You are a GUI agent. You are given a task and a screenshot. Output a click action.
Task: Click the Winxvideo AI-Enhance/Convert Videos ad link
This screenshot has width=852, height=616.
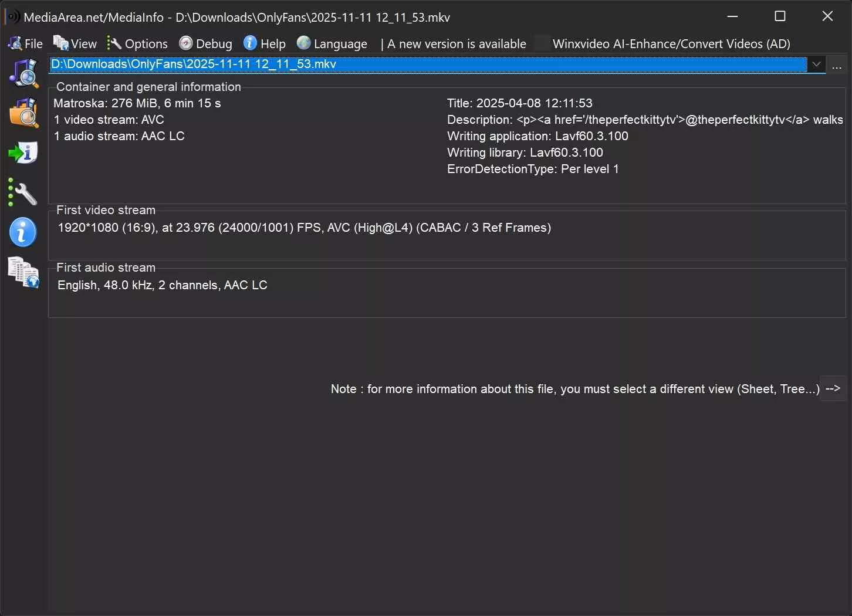point(671,44)
